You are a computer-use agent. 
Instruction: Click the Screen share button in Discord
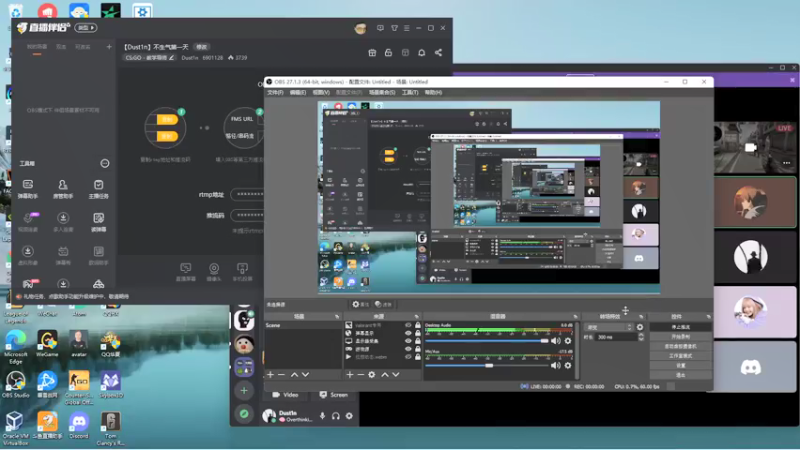[x=334, y=395]
